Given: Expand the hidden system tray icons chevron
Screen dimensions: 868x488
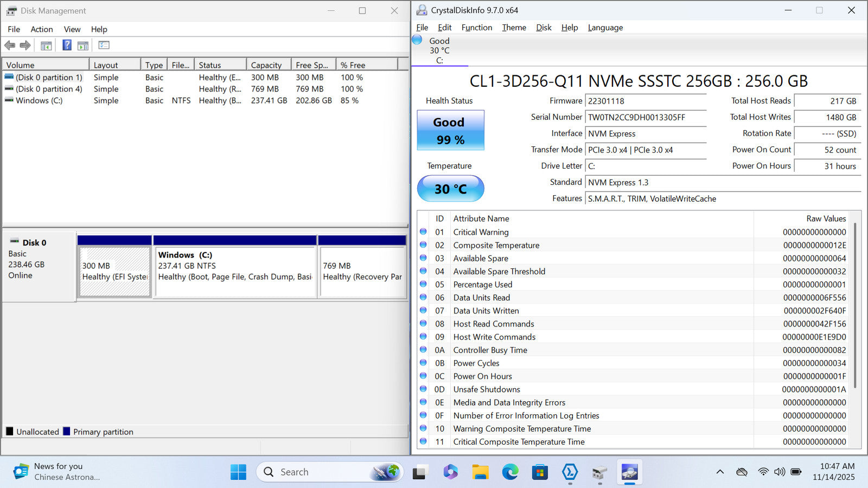Looking at the screenshot, I should [720, 472].
